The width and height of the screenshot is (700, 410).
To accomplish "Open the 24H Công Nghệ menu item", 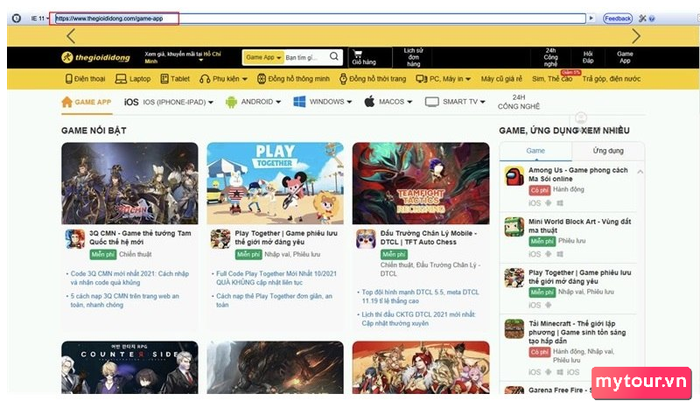I will click(519, 102).
